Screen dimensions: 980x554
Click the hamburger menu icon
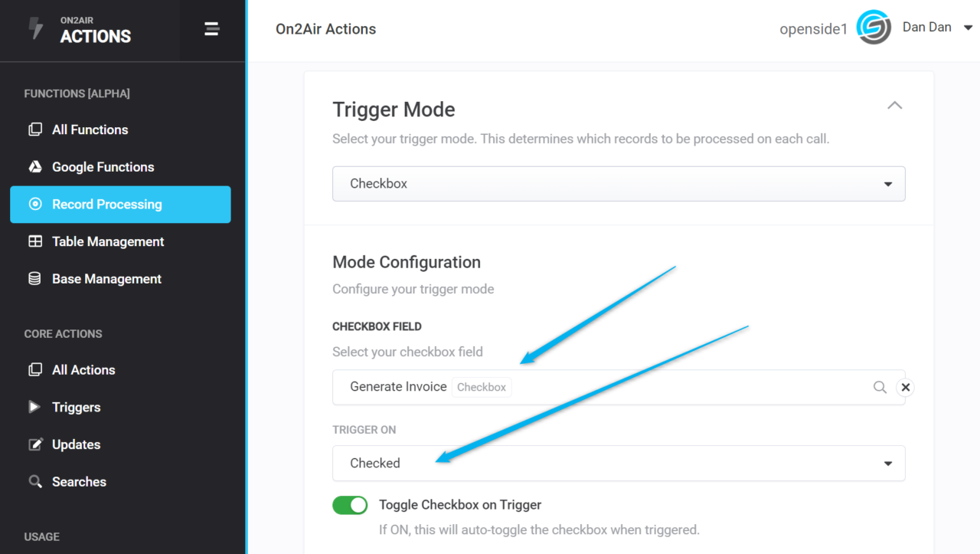point(212,30)
